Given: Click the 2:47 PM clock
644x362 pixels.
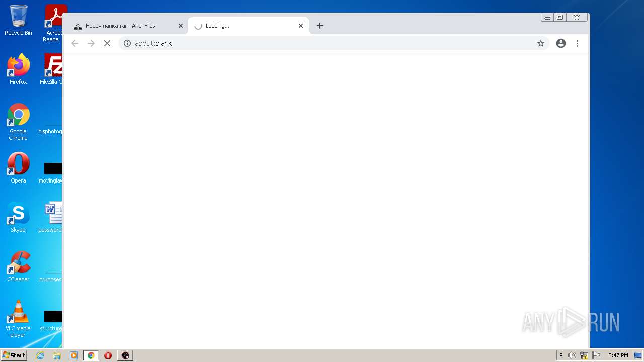Looking at the screenshot, I should point(618,355).
